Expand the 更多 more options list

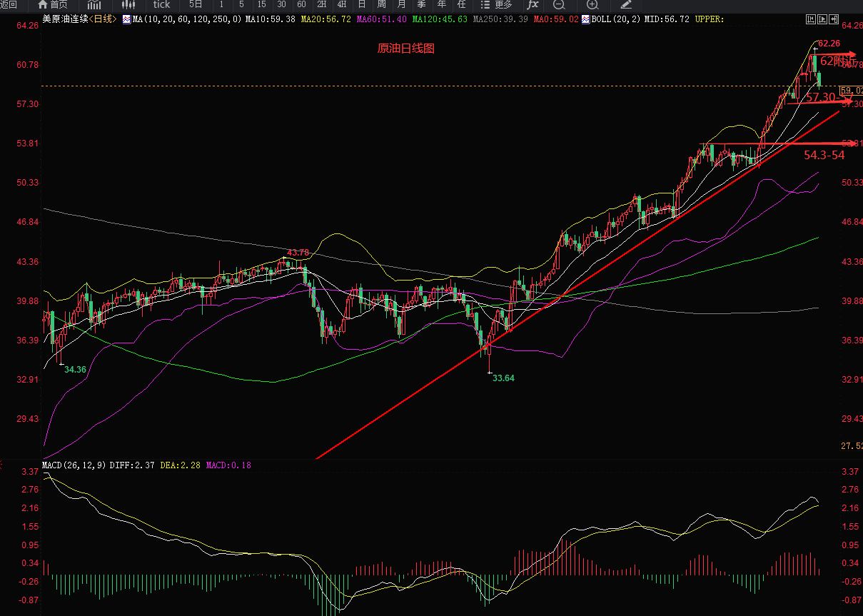(499, 4)
